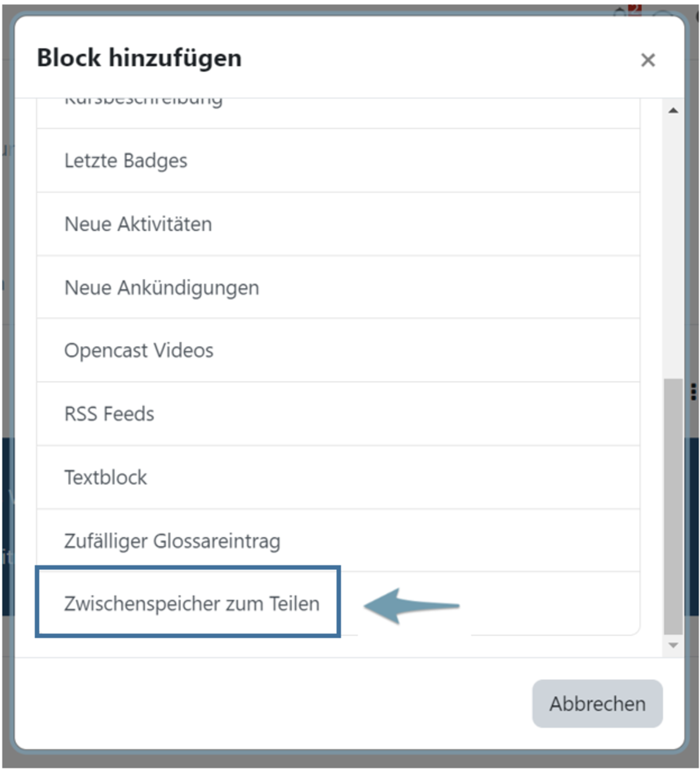Click Zwischenspeicher zum Teilen
Screen dimensions: 700x776
[191, 604]
